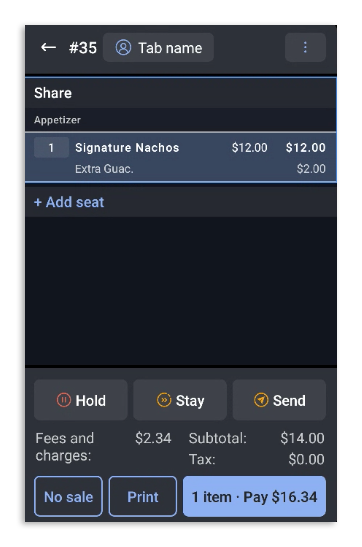The image size is (362, 547).
Task: Pay the $16.34 total
Action: point(254,496)
